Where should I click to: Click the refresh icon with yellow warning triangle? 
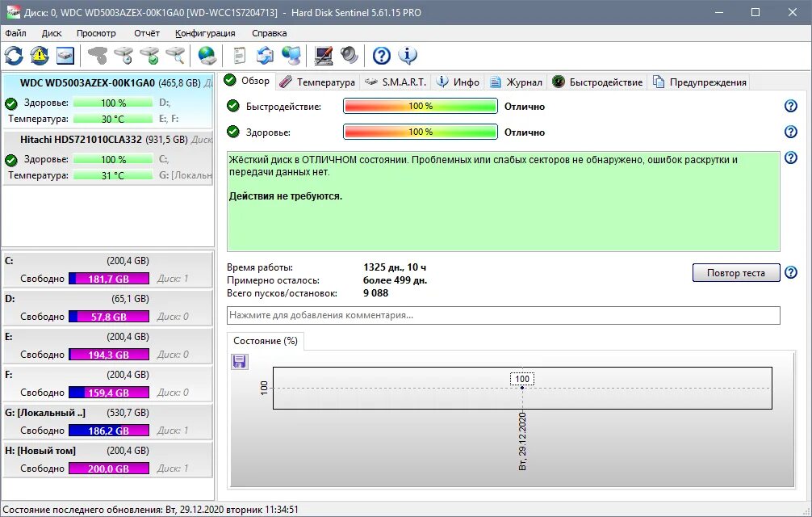click(40, 56)
